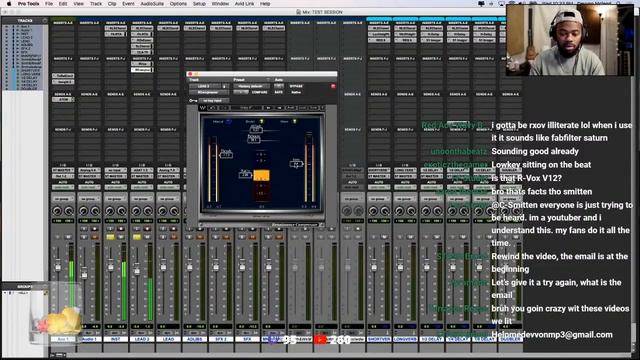This screenshot has width=640, height=360.
Task: Open automation mode selector on Audio 1 strip
Action: (x=89, y=187)
